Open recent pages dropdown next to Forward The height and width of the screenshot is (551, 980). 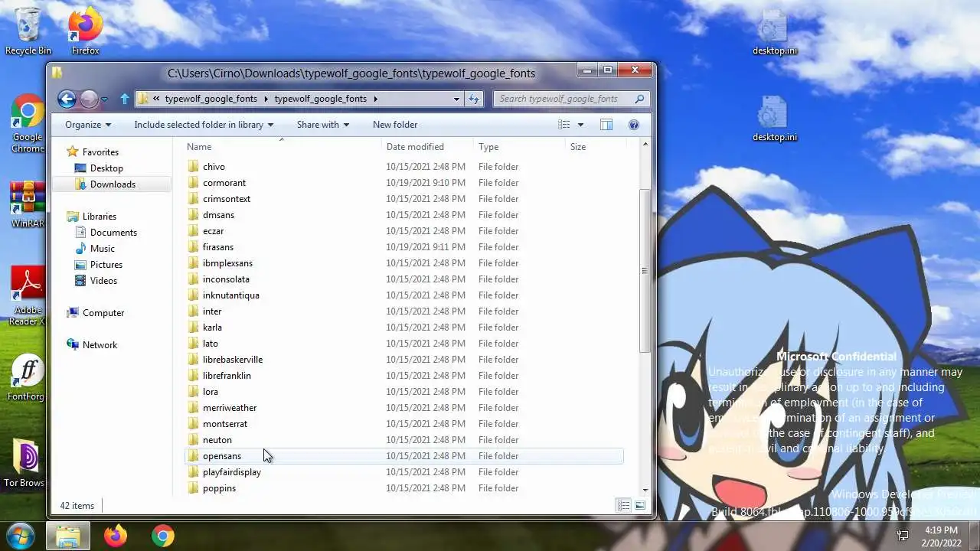105,99
